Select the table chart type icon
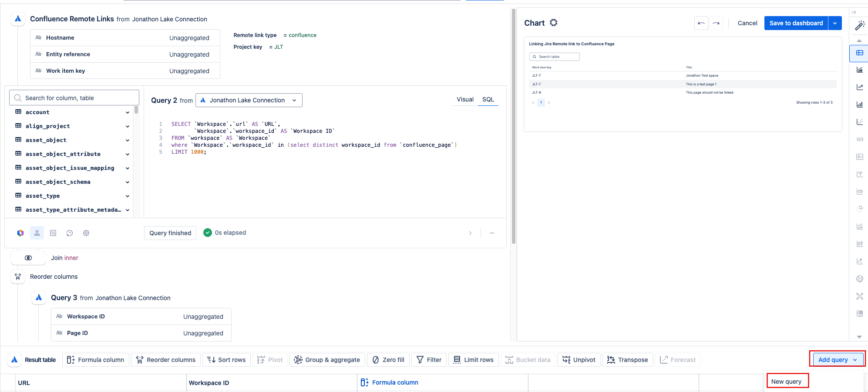This screenshot has width=868, height=392. 860,53
